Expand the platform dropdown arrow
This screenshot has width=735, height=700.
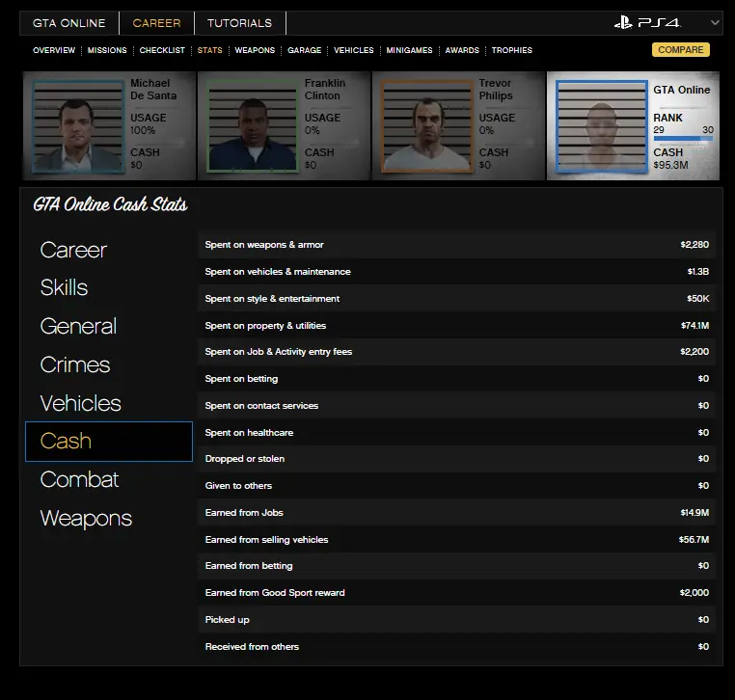click(x=715, y=23)
